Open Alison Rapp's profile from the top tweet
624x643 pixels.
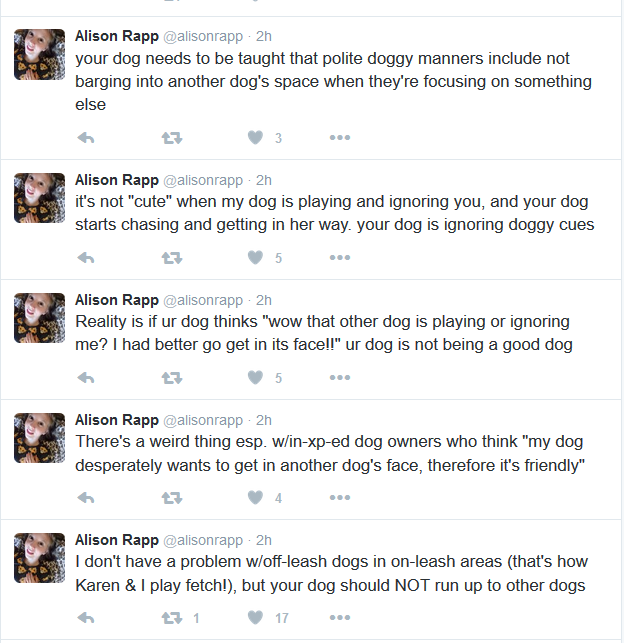click(116, 37)
